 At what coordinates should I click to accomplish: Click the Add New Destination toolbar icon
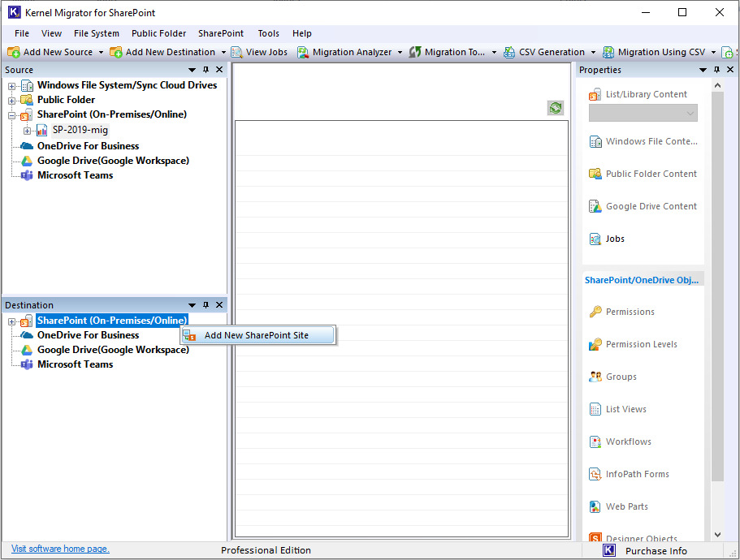(x=115, y=52)
